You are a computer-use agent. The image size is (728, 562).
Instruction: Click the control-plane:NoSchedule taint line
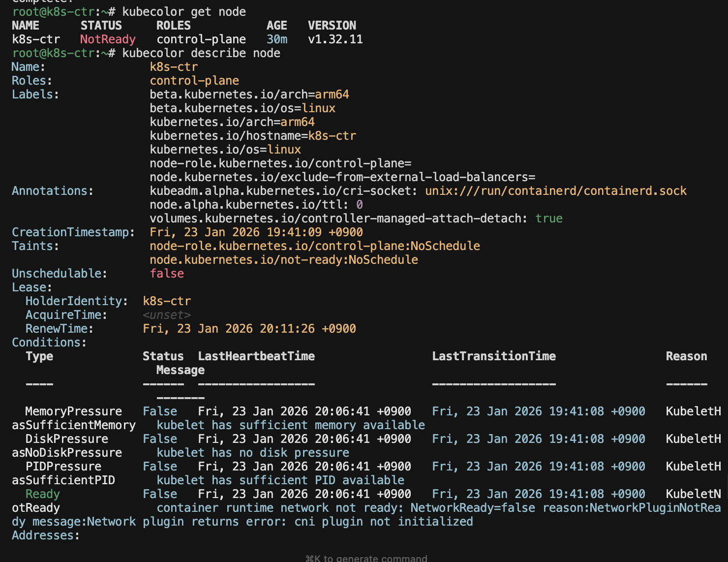tap(314, 246)
